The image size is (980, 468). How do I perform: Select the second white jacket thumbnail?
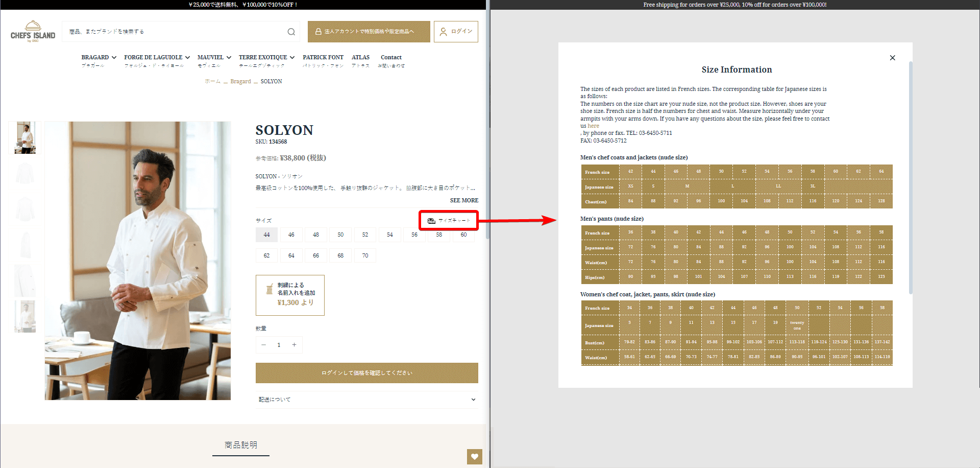(25, 174)
